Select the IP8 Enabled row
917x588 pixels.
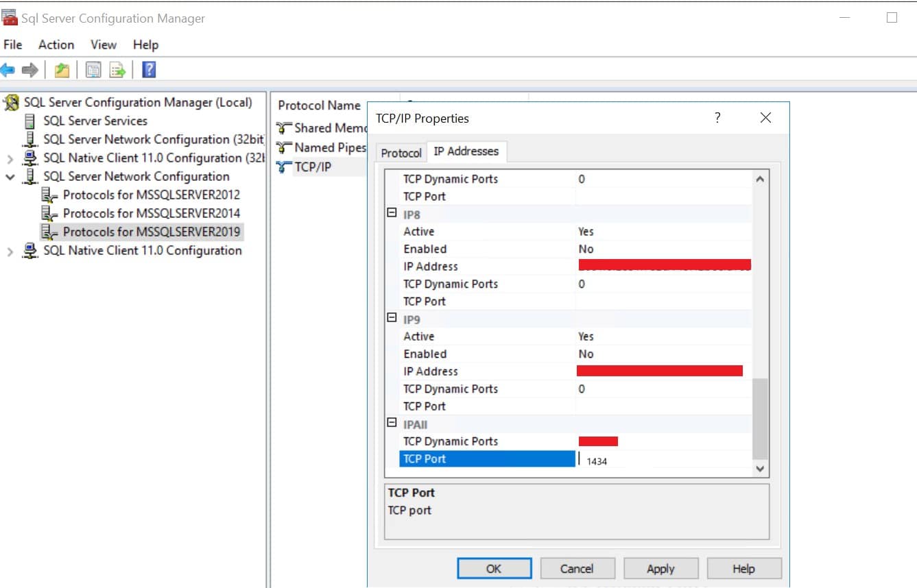click(x=575, y=249)
